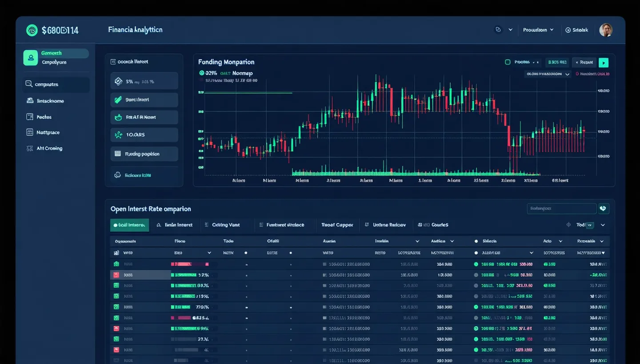Click the search field above the table
This screenshot has width=640, height=364.
pos(562,208)
